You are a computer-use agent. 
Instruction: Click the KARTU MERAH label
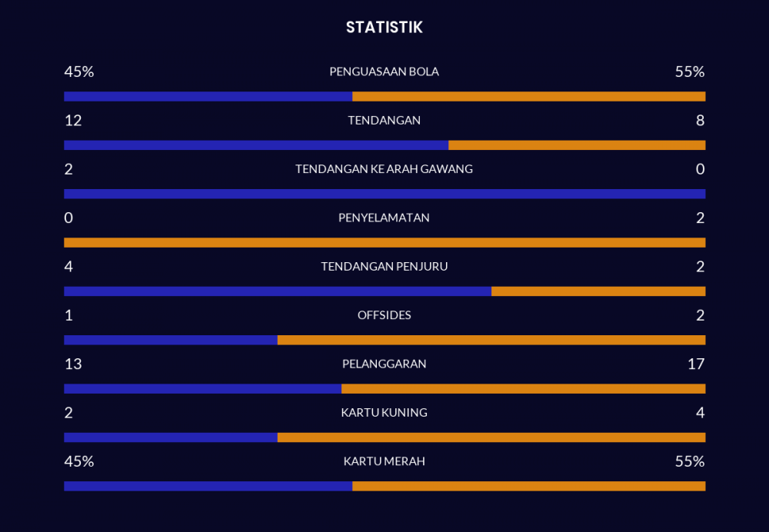(384, 461)
